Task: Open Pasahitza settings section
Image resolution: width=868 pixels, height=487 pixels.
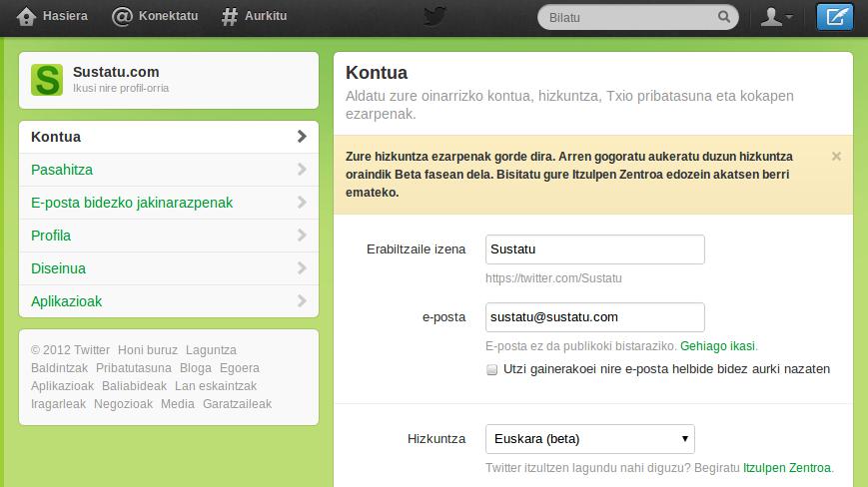Action: 62,170
